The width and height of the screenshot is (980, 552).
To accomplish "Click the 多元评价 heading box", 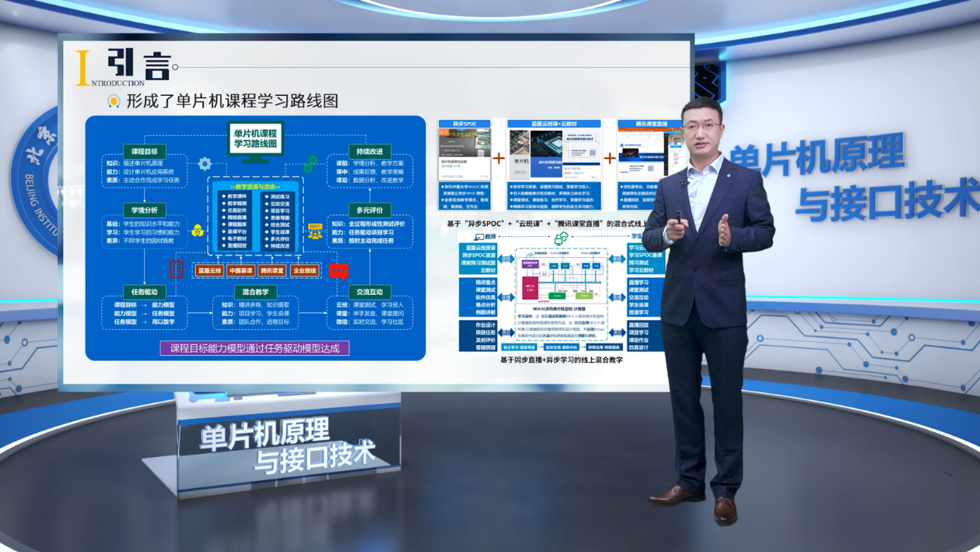I will click(369, 210).
